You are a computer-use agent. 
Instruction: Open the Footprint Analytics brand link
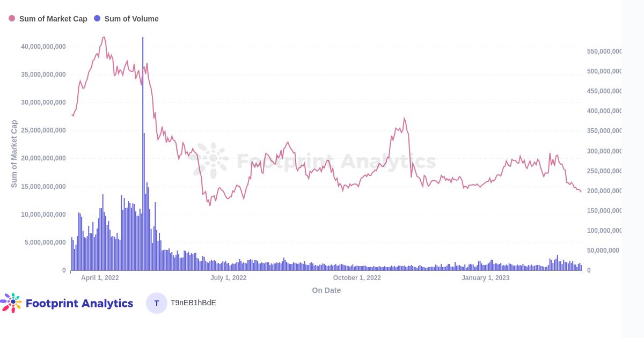pyautogui.click(x=79, y=303)
